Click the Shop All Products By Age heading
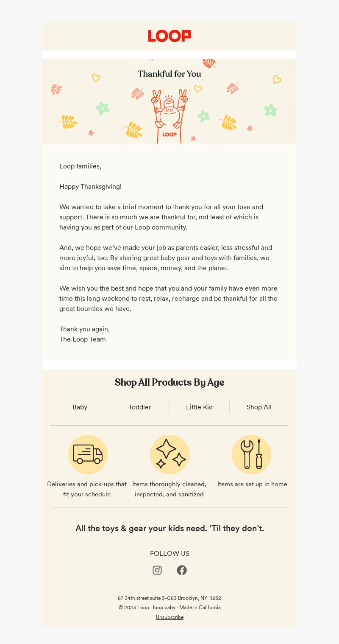339x644 pixels. (169, 382)
